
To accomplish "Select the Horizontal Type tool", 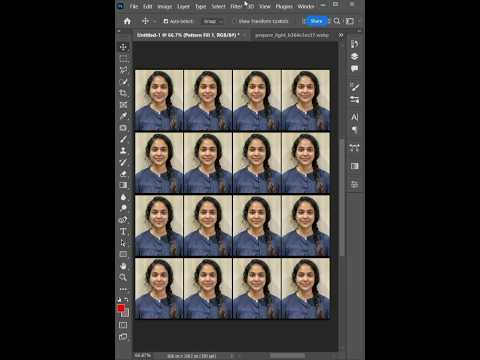I will [123, 231].
